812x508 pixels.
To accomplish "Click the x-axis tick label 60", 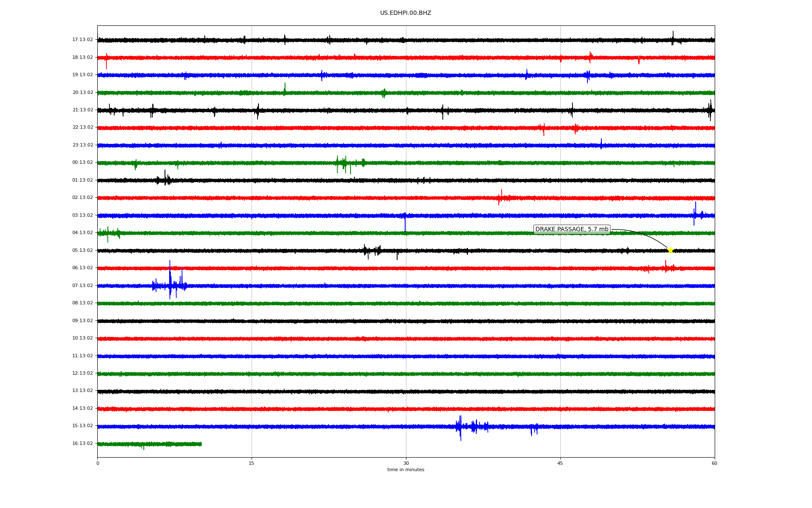I will pyautogui.click(x=714, y=464).
